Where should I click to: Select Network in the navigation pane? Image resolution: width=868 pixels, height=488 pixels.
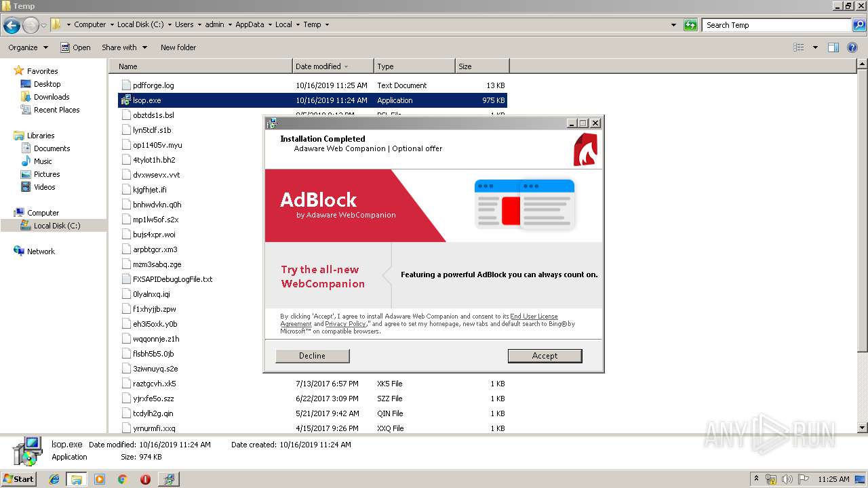point(41,251)
